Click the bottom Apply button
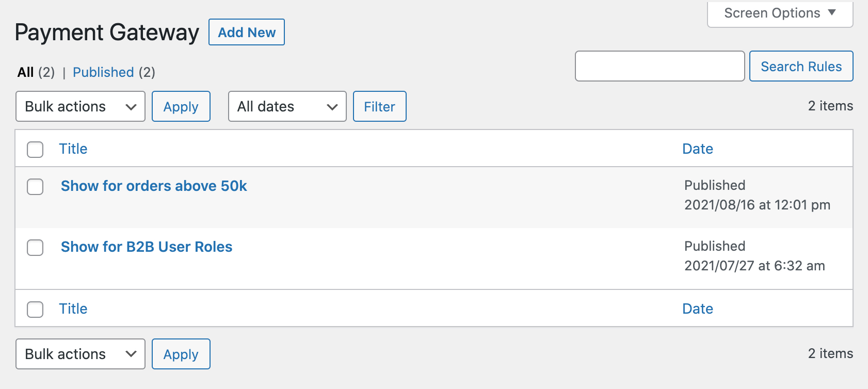Image resolution: width=868 pixels, height=389 pixels. [x=181, y=354]
